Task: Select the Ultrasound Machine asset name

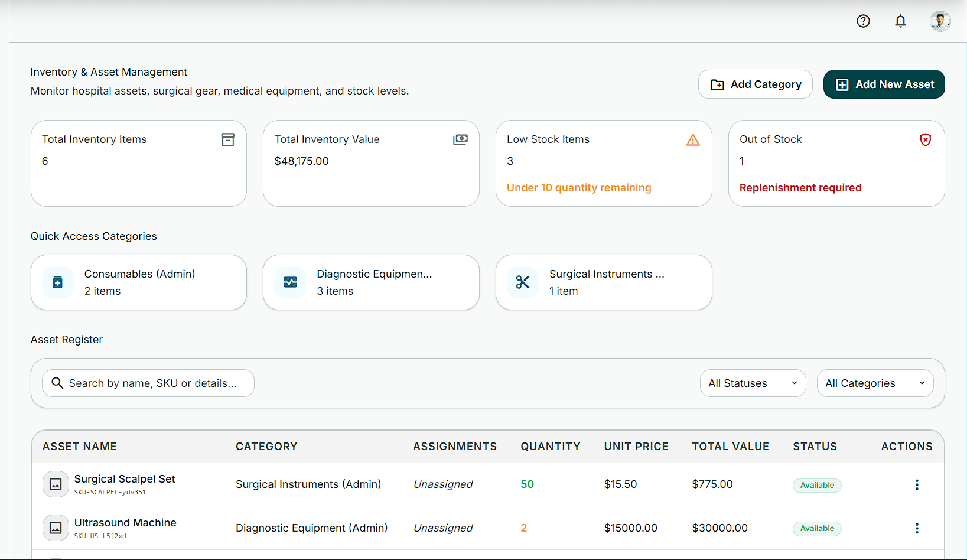Action: (125, 523)
